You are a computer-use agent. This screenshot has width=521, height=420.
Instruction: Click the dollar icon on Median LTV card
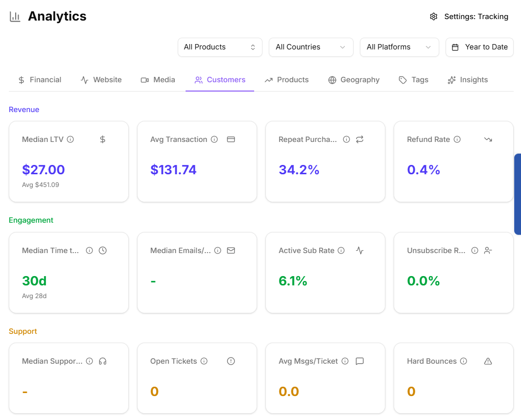coord(103,140)
